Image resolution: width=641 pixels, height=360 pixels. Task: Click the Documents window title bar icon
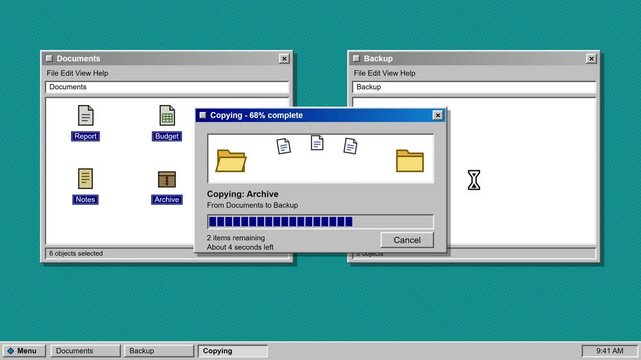49,58
